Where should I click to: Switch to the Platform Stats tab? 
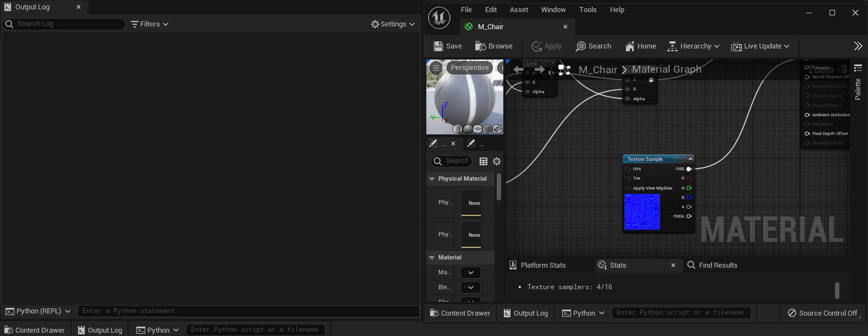[x=537, y=265]
